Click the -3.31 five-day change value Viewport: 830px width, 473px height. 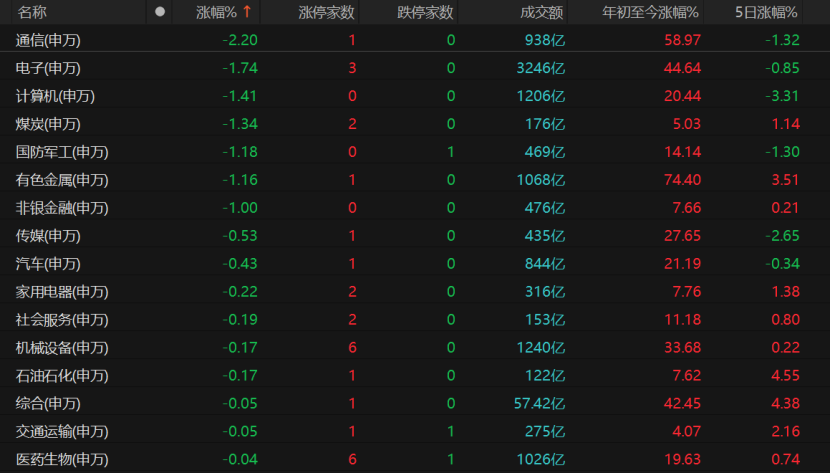click(x=782, y=96)
